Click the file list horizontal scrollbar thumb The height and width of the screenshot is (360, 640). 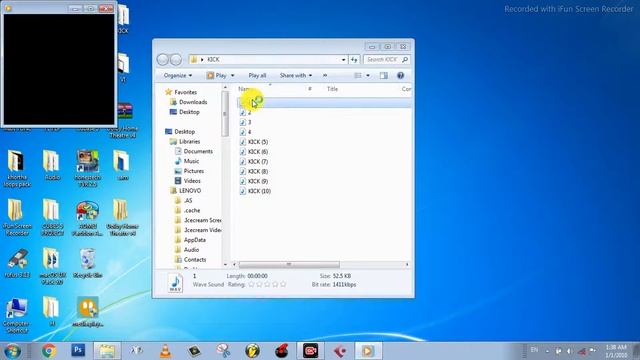[289, 264]
